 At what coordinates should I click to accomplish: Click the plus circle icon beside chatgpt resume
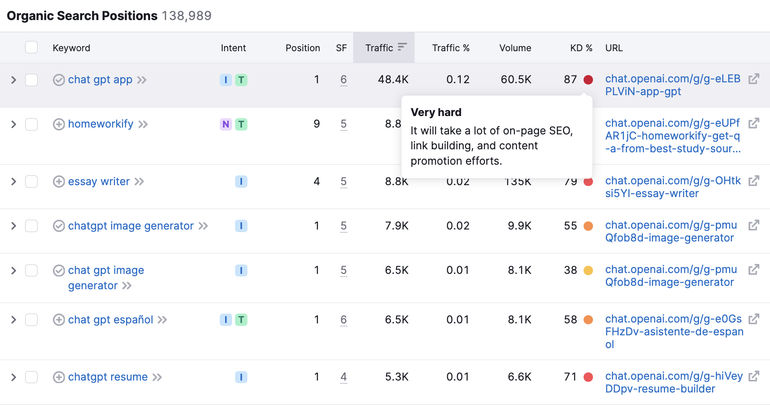[x=58, y=377]
